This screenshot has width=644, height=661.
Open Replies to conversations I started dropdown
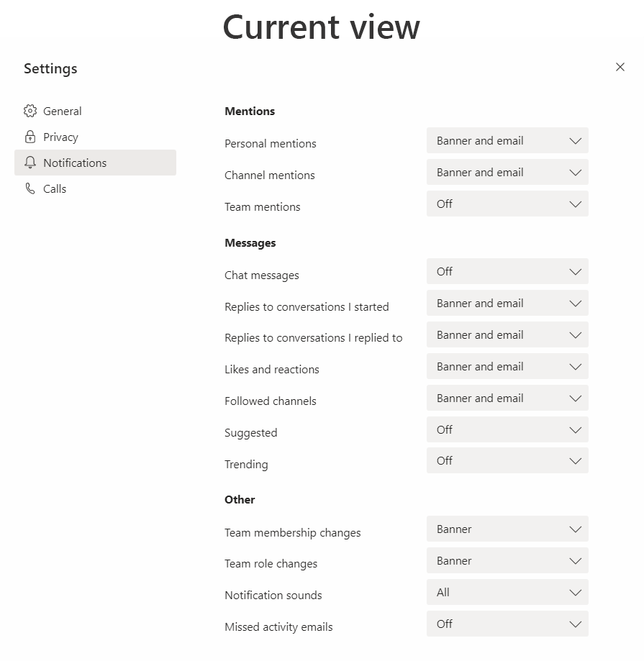tap(507, 304)
